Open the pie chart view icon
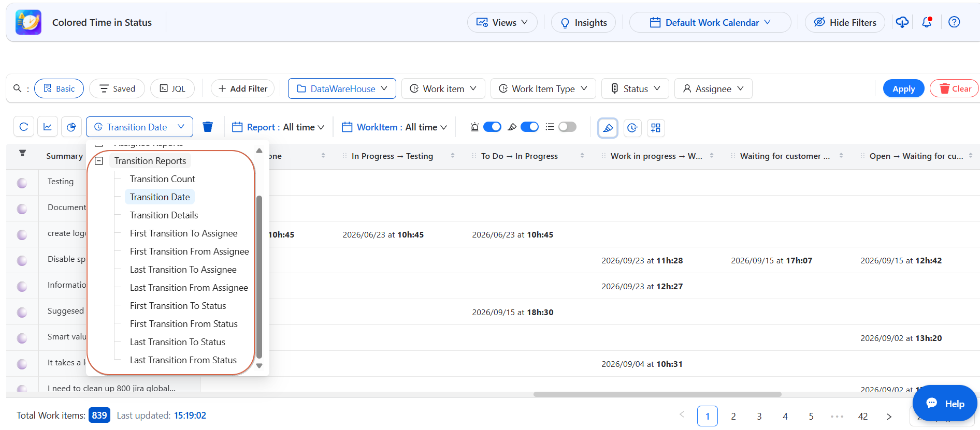The width and height of the screenshot is (980, 430). tap(71, 127)
